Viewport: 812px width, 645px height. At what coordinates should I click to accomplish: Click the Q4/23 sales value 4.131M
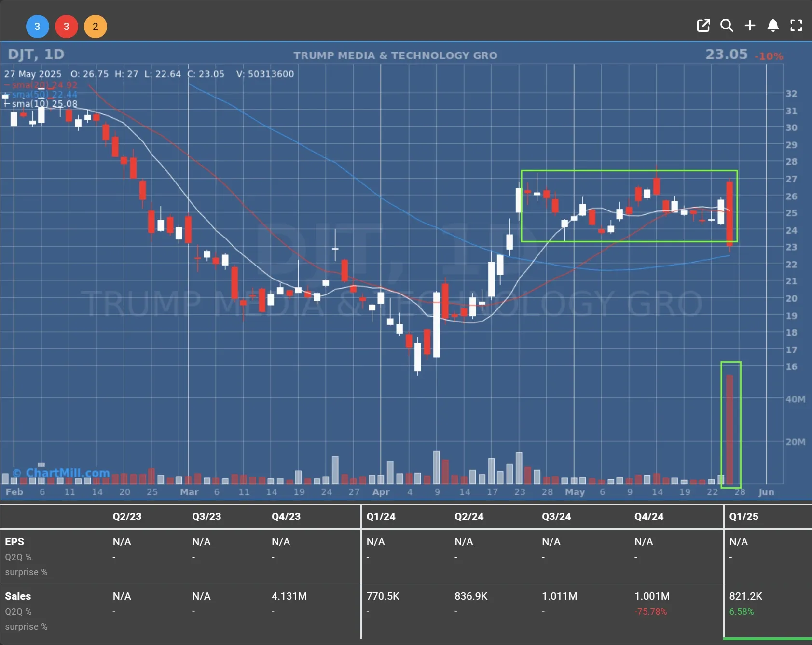tap(289, 596)
